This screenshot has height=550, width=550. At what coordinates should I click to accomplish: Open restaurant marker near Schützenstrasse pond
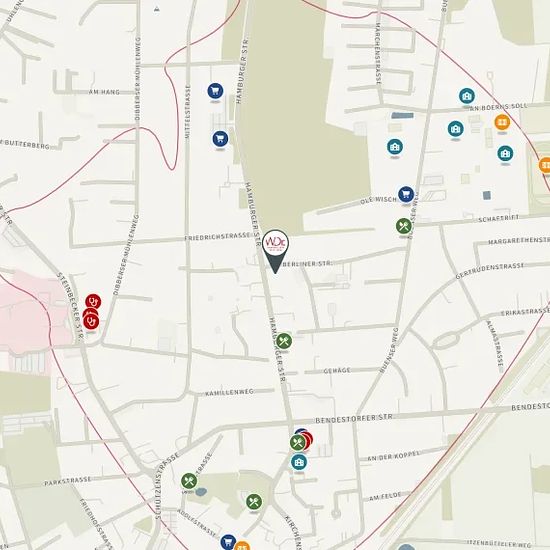tap(189, 481)
